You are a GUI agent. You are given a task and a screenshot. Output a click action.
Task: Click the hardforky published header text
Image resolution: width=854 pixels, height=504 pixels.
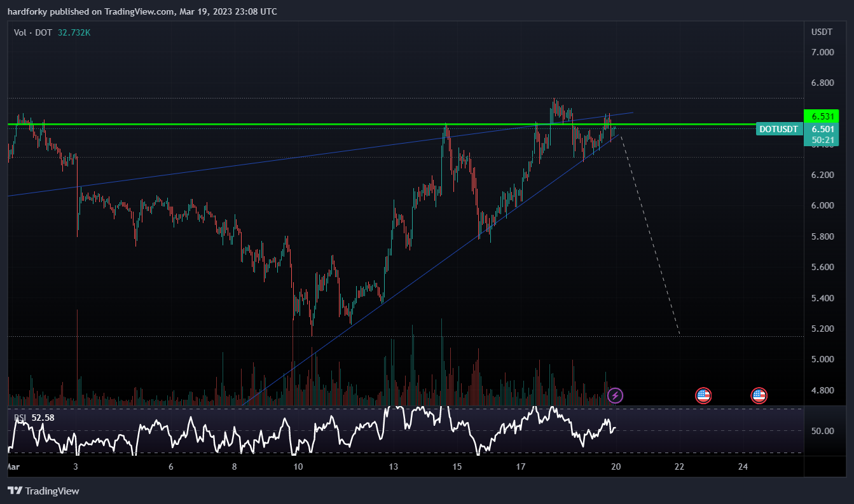click(142, 11)
